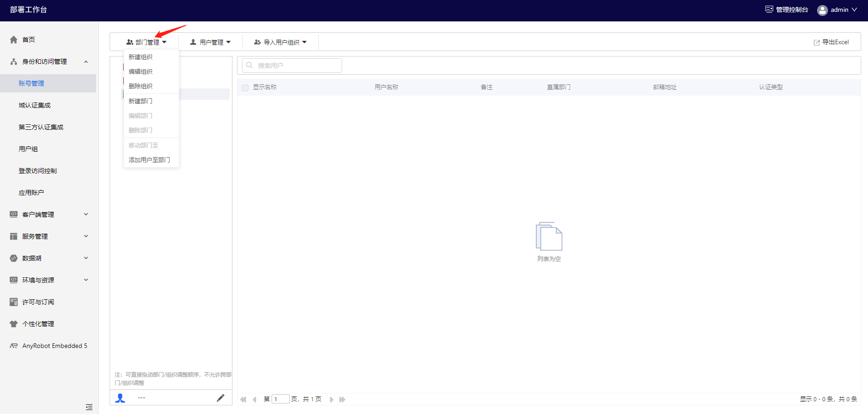
Task: Choose 移动部门至 menu entry
Action: 151,145
